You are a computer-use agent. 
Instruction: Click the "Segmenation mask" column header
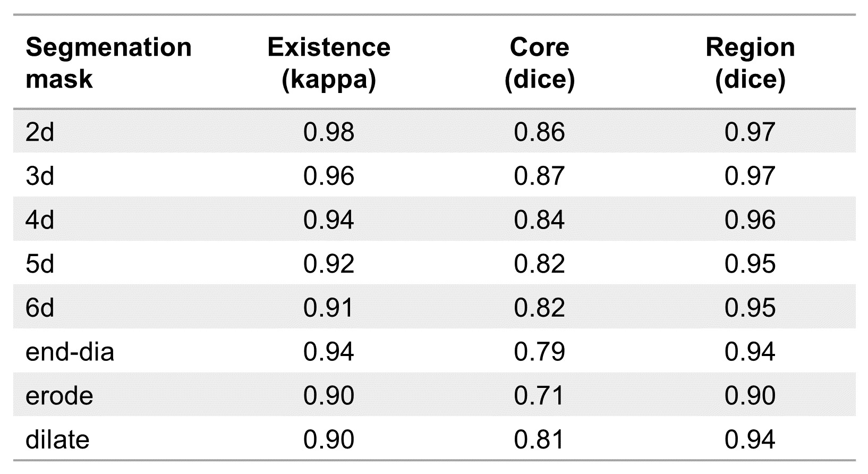pyautogui.click(x=108, y=63)
